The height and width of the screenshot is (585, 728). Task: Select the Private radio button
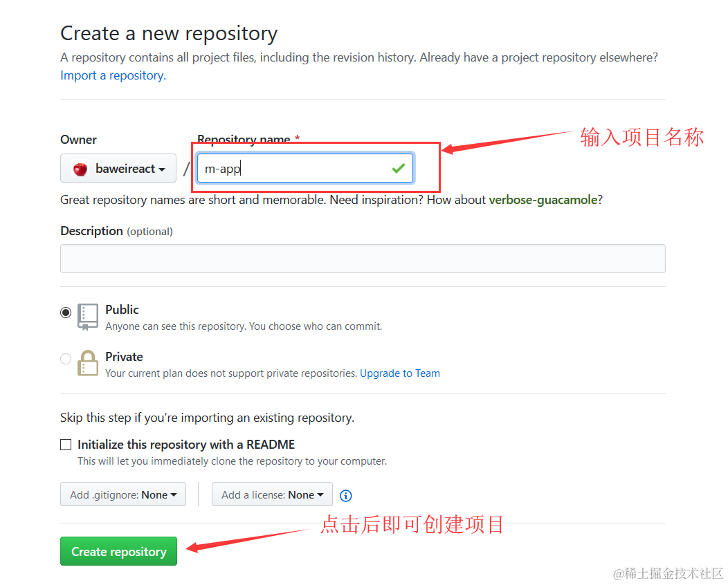click(66, 359)
